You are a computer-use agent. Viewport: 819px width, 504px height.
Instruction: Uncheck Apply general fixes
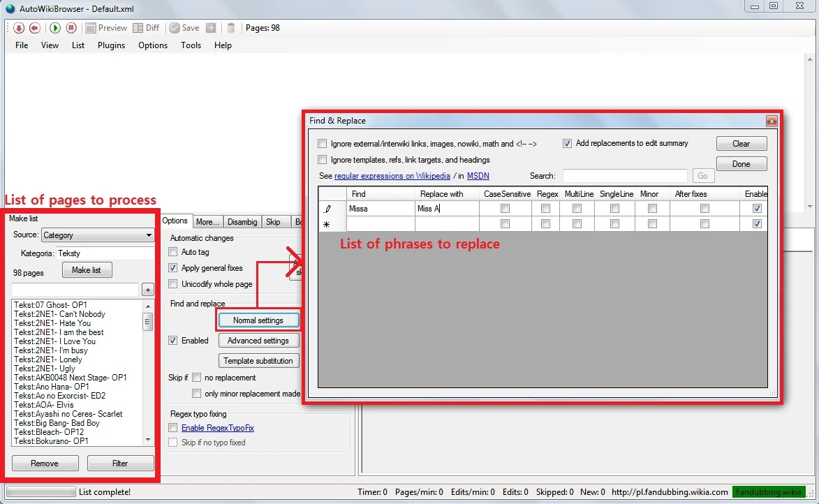pyautogui.click(x=173, y=268)
